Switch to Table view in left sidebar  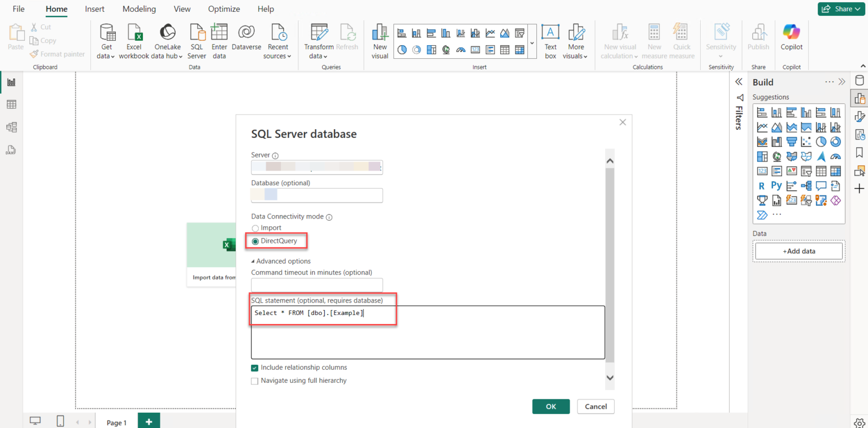(12, 104)
